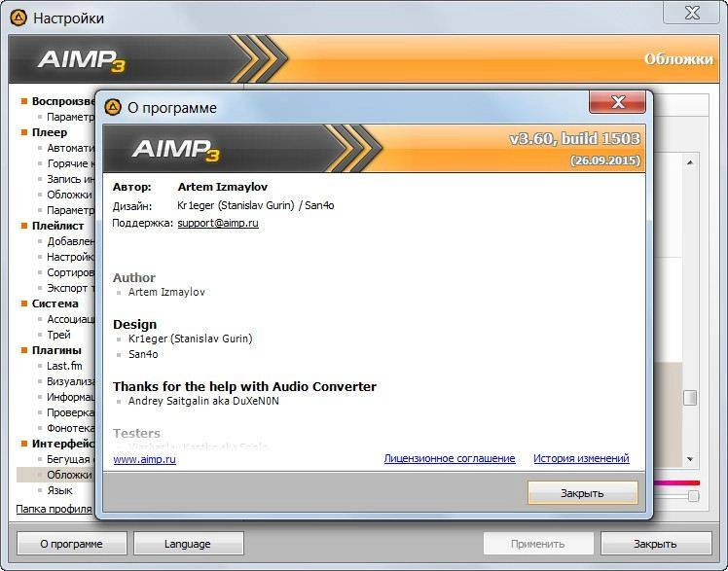
Task: Click the Language button
Action: (x=188, y=544)
